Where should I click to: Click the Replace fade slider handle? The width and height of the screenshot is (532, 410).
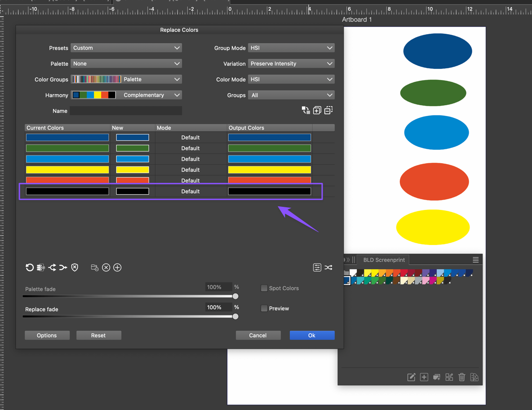(x=235, y=316)
